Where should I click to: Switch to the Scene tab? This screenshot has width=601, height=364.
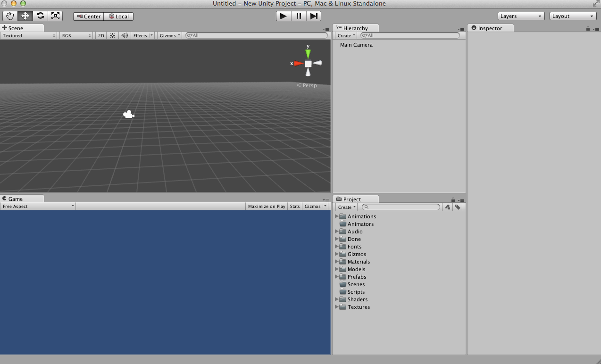point(22,28)
